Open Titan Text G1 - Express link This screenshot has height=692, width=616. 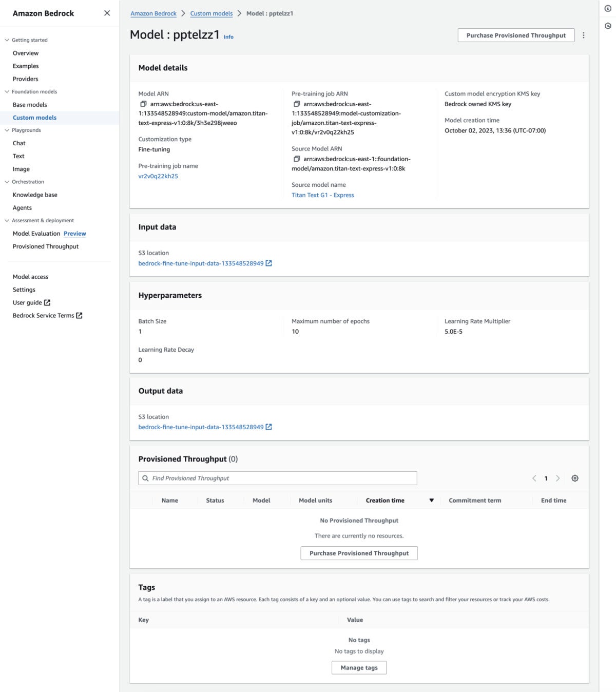(323, 195)
